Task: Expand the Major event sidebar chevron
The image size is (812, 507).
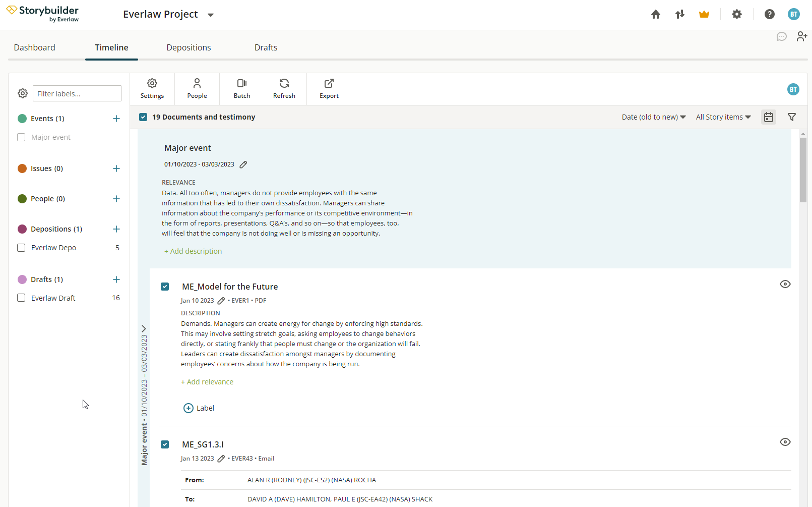Action: click(x=144, y=328)
